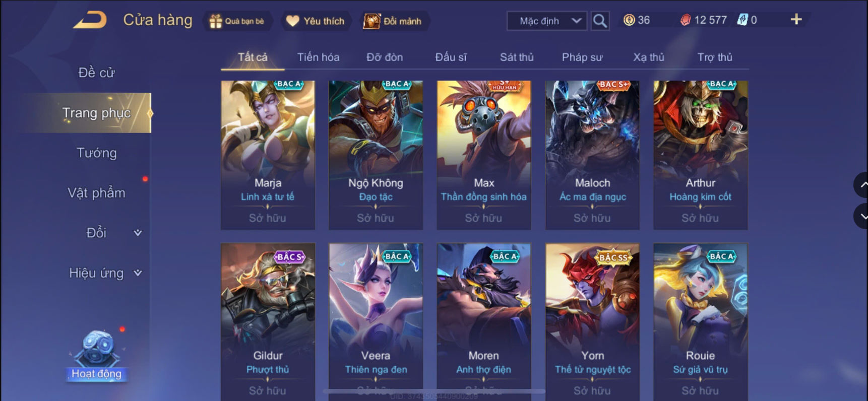The height and width of the screenshot is (401, 868).
Task: Click the gold coin balance icon
Action: point(629,20)
